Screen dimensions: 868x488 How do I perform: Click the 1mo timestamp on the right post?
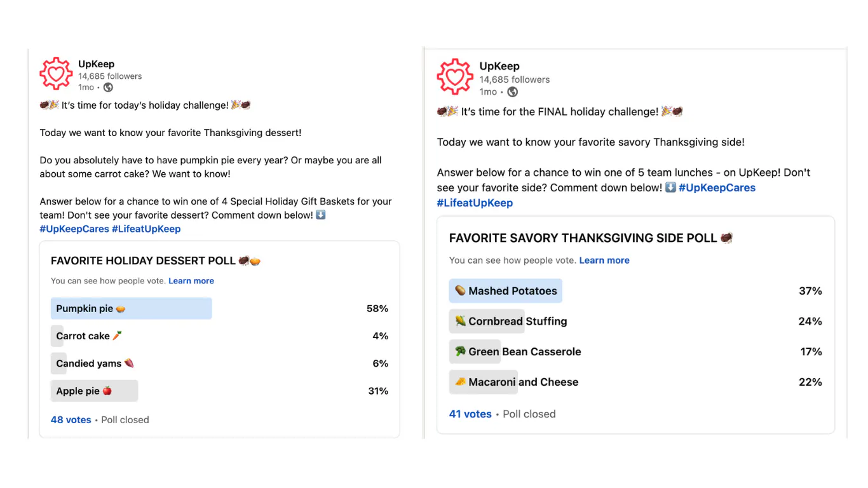pyautogui.click(x=487, y=91)
